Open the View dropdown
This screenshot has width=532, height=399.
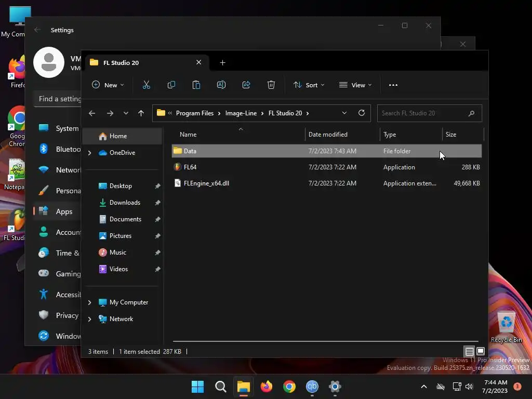355,85
